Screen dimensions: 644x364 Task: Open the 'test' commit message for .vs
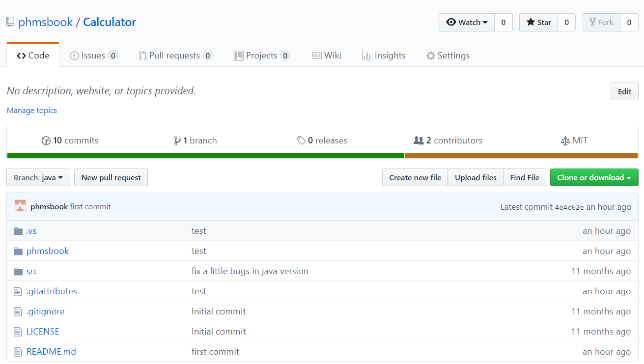[x=199, y=231]
